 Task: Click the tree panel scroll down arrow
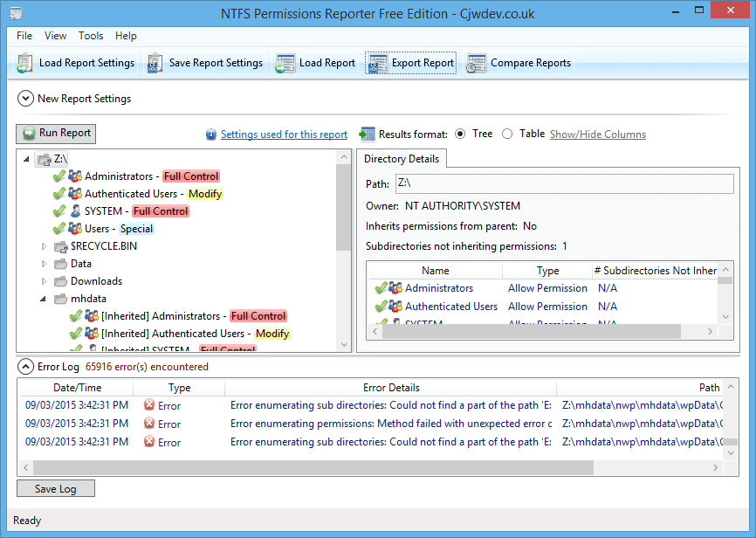pyautogui.click(x=344, y=344)
